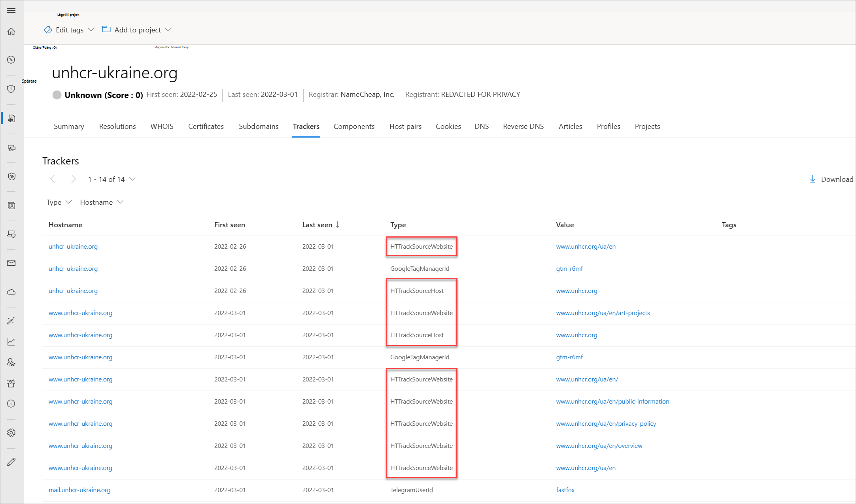The image size is (856, 504).
Task: Open the Add to project dropdown
Action: click(x=137, y=30)
